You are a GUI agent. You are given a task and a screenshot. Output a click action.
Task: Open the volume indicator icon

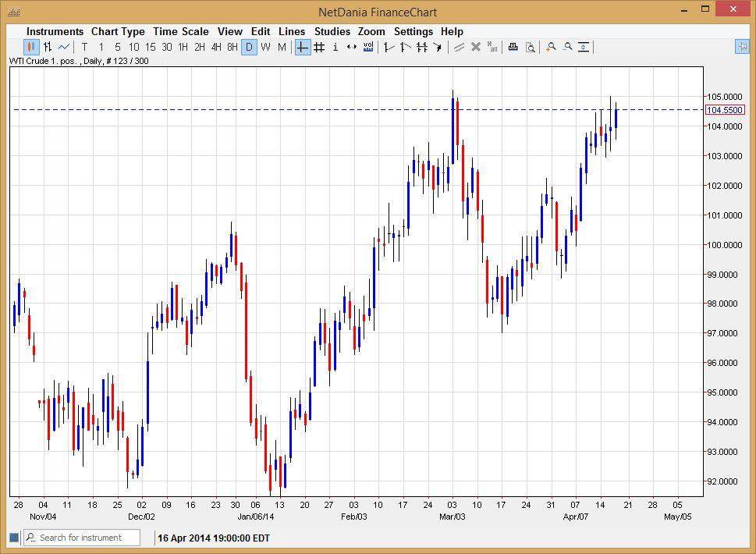367,47
